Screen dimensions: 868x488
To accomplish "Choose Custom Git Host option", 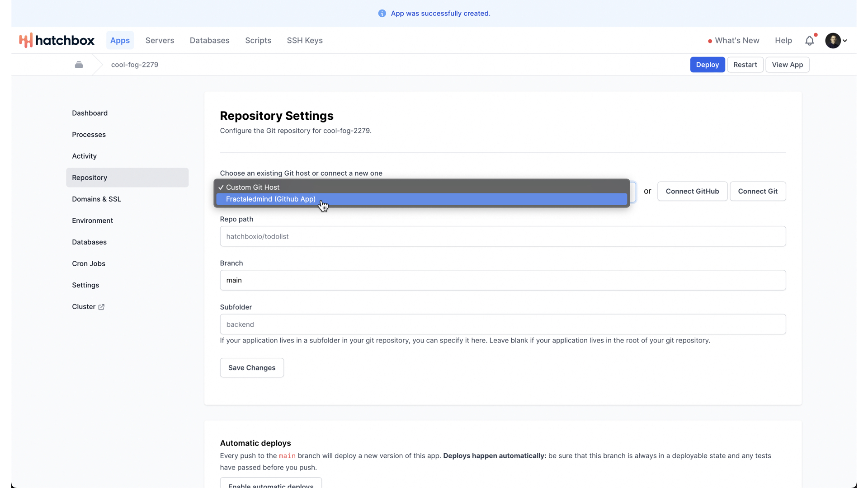I will pyautogui.click(x=253, y=188).
